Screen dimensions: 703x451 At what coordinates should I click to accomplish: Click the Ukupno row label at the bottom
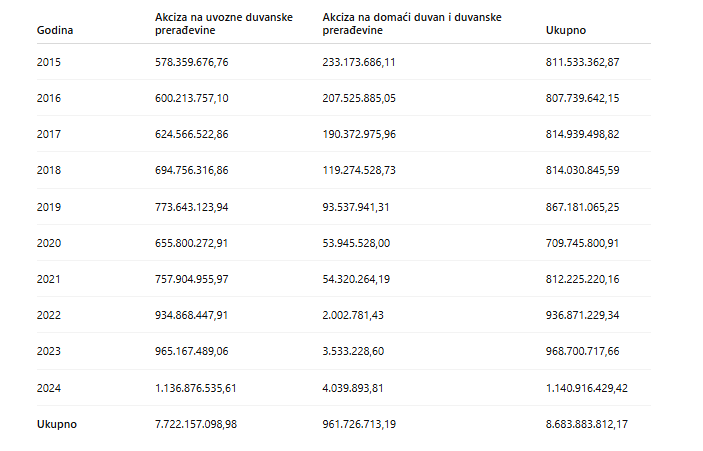(x=56, y=424)
